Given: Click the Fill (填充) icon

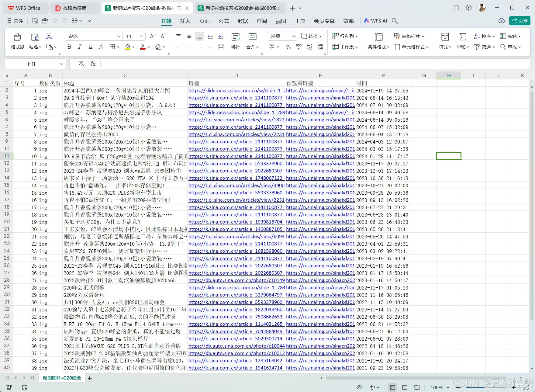Looking at the screenshot, I should pyautogui.click(x=445, y=37).
